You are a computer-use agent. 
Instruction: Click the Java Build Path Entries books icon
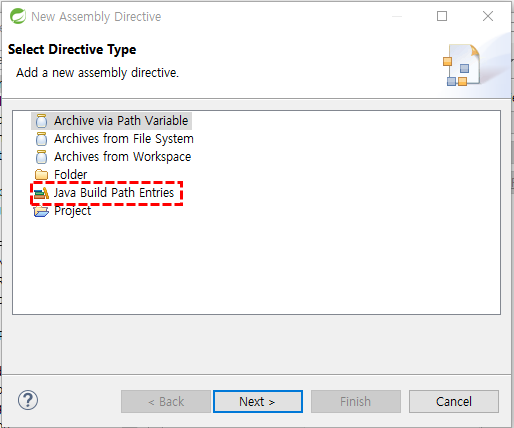click(x=41, y=193)
